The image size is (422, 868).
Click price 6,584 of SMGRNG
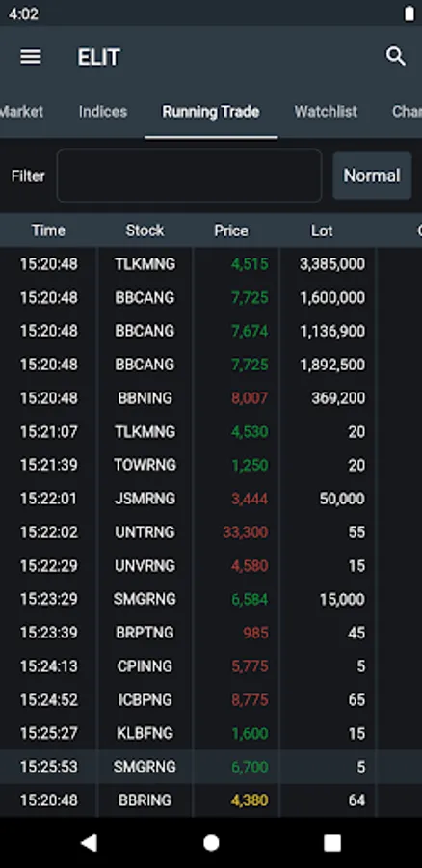tap(250, 599)
